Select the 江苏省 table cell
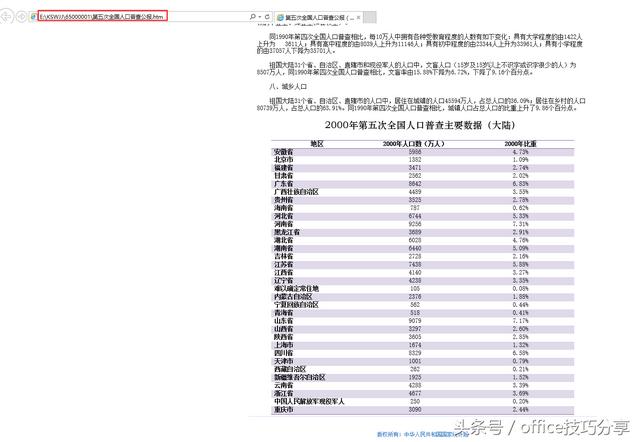The image size is (640, 442). pyautogui.click(x=283, y=264)
